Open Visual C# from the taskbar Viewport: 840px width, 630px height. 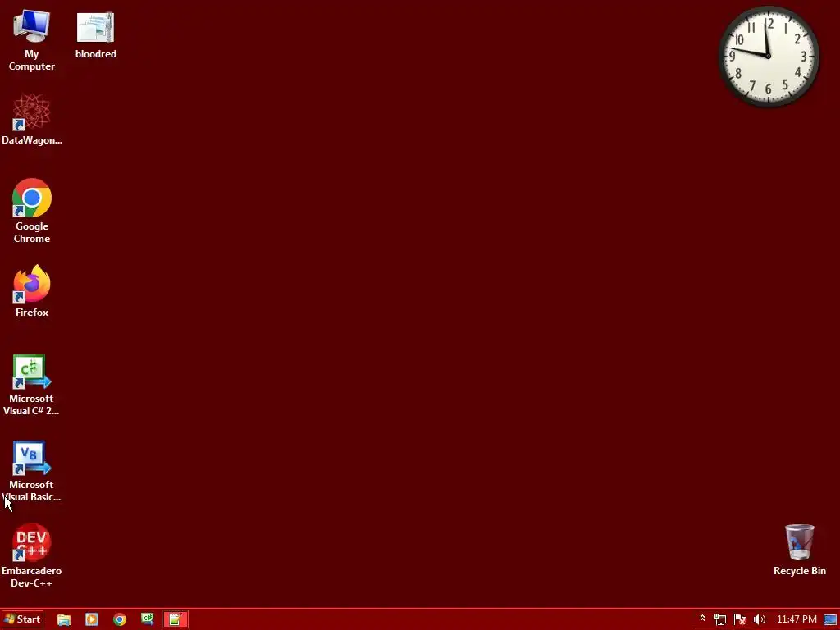148,620
